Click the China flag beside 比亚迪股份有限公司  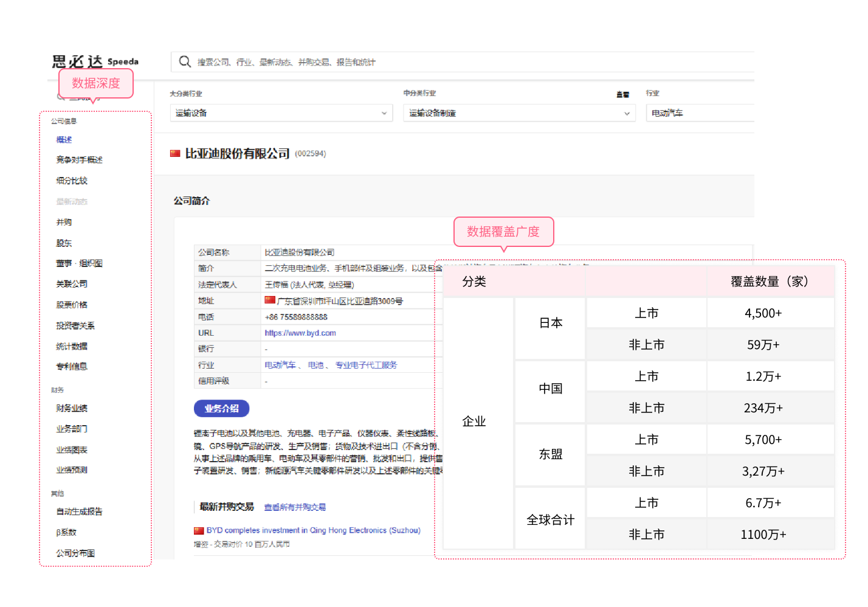(x=175, y=153)
